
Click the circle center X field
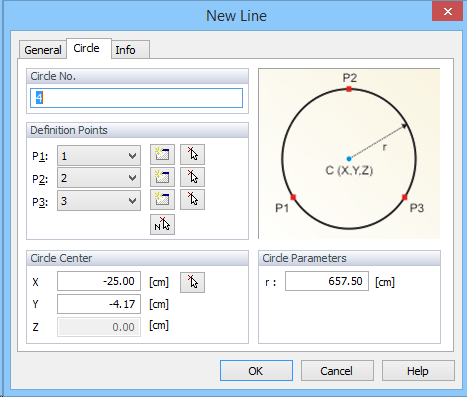99,281
